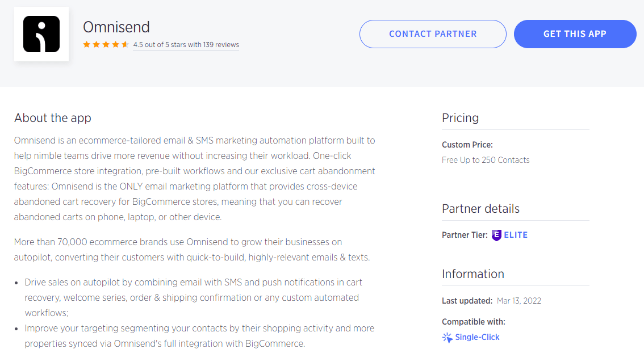
Task: Click the Omnisend app title
Action: pyautogui.click(x=116, y=27)
